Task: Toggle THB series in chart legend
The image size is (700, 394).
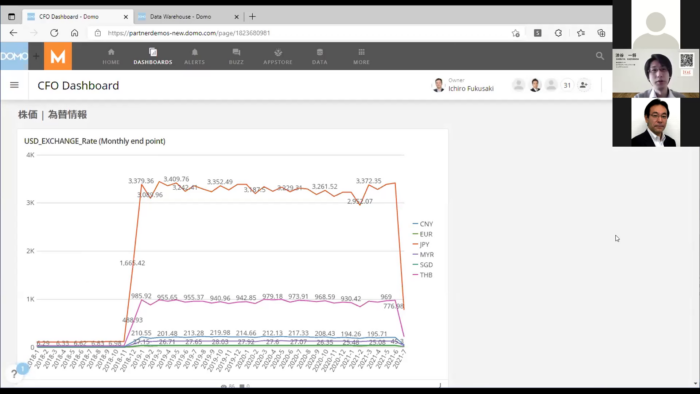Action: [x=422, y=275]
